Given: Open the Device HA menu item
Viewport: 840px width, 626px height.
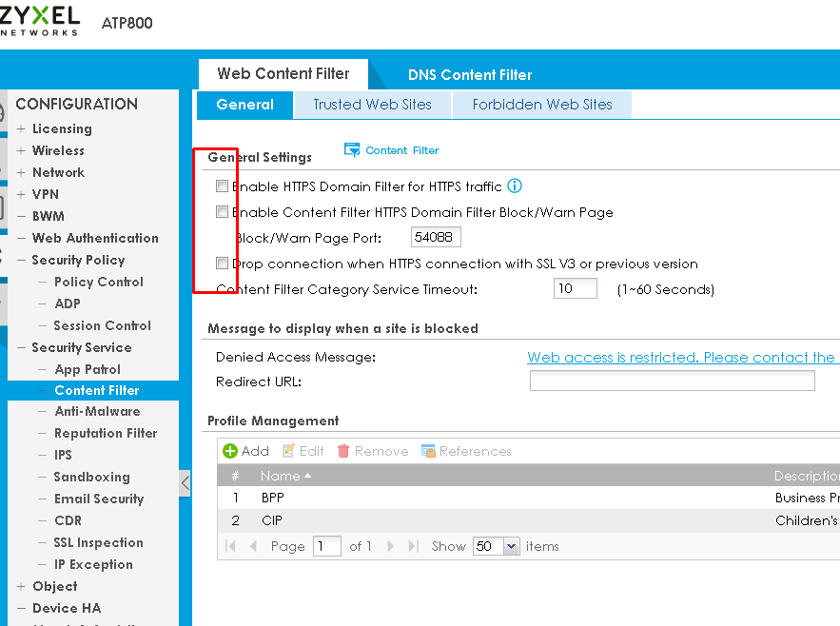Looking at the screenshot, I should tap(67, 608).
